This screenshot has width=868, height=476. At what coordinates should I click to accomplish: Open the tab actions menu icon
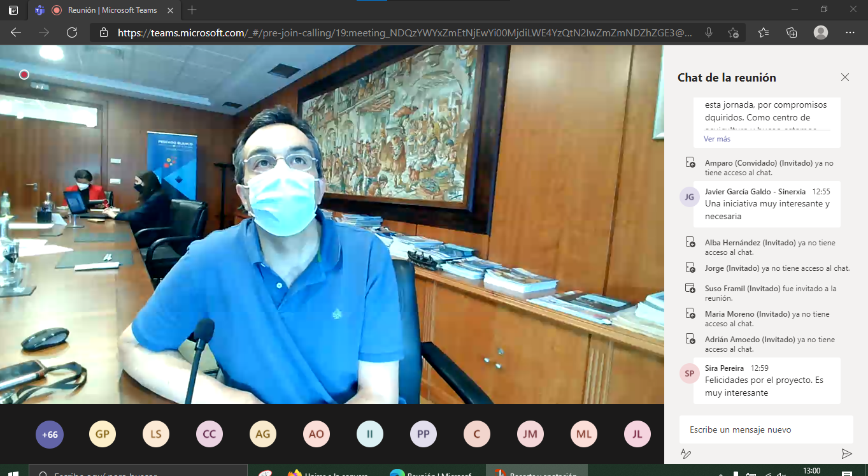pos(13,10)
